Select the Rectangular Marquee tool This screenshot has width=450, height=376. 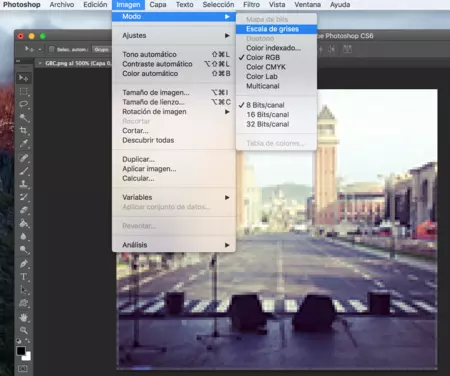click(23, 91)
